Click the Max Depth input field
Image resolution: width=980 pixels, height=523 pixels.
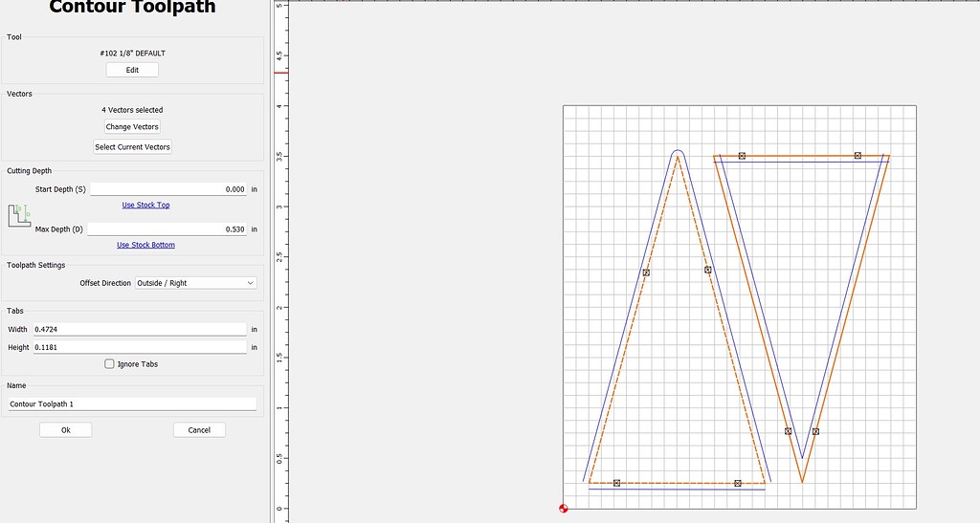167,229
